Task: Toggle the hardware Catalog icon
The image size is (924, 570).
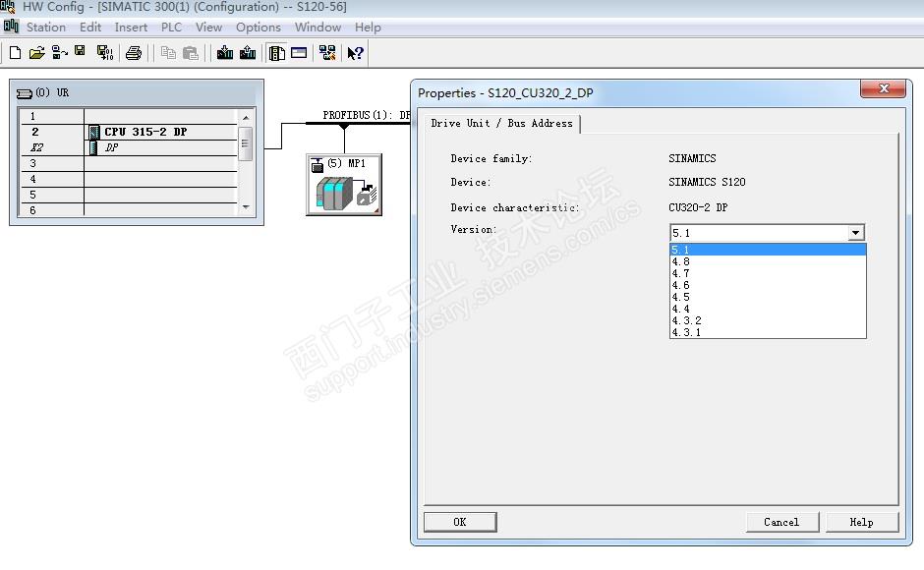Action: coord(276,53)
